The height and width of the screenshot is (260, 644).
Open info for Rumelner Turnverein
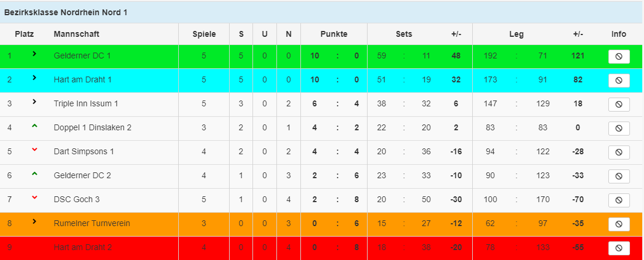(618, 224)
